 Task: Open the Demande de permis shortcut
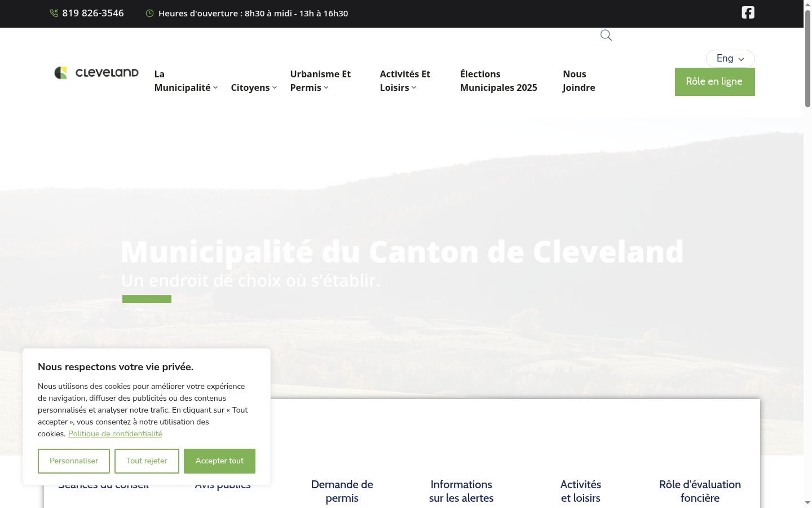click(342, 491)
